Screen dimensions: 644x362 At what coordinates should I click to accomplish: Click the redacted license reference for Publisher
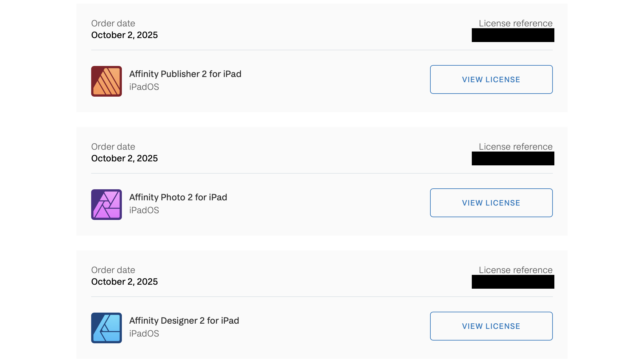[x=513, y=35]
